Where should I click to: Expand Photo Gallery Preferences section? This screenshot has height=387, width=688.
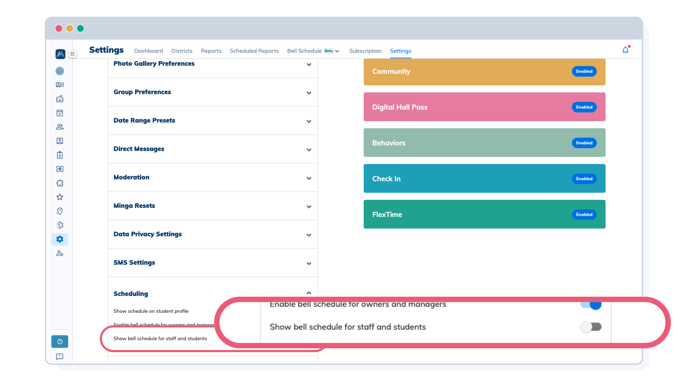coord(309,64)
